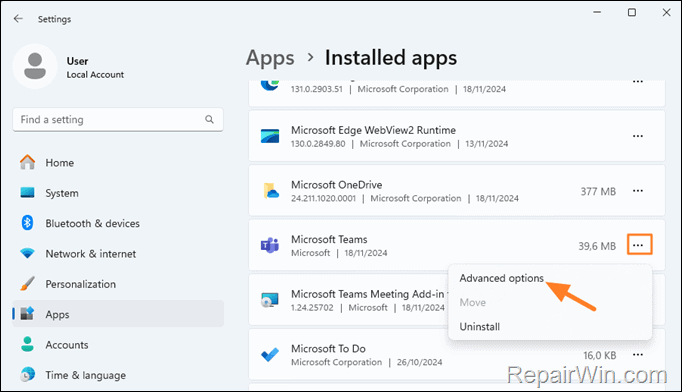The width and height of the screenshot is (682, 392).
Task: Open more options for Microsoft OneDrive
Action: [x=638, y=191]
